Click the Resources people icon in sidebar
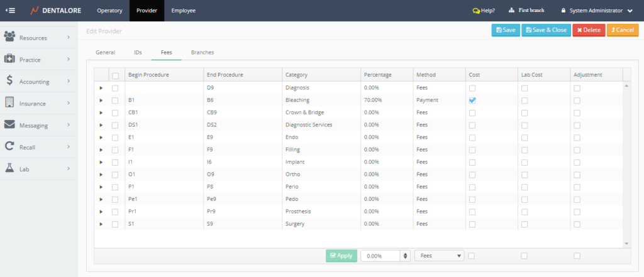Screen dimensions: 644x277 (9, 37)
